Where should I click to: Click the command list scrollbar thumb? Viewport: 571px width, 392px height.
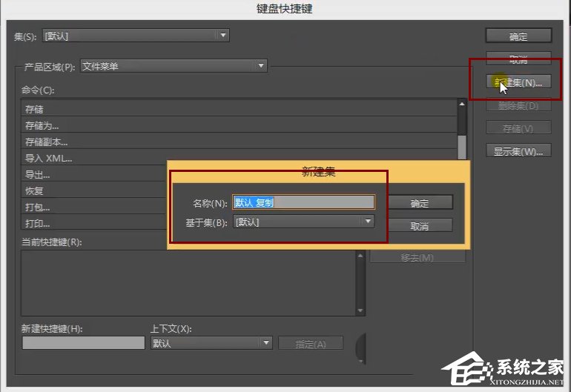coord(462,147)
